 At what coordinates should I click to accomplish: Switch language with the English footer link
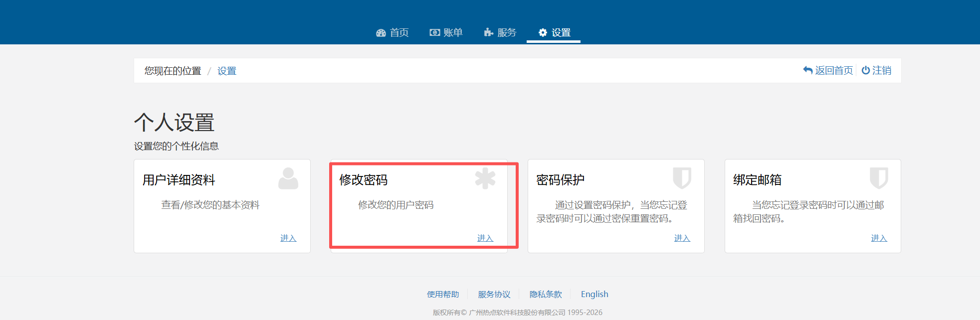pyautogui.click(x=594, y=294)
